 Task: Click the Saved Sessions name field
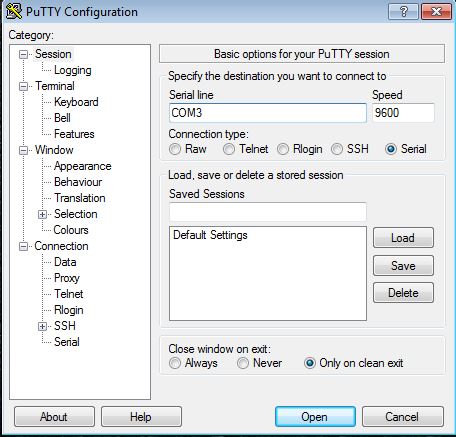click(x=268, y=211)
